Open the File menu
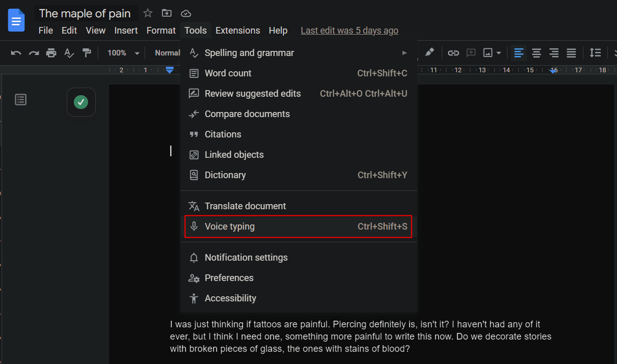Viewport: 617px width, 364px height. click(46, 31)
